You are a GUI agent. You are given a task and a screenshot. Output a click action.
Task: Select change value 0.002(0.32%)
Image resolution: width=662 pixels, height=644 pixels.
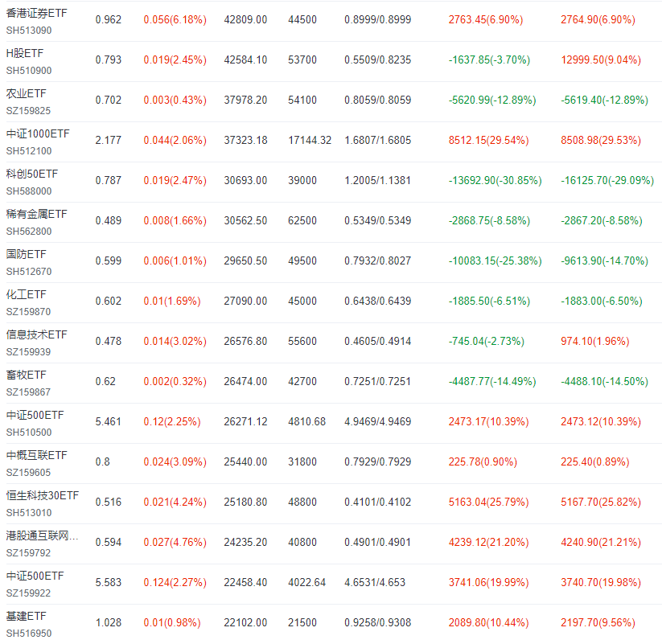tap(175, 382)
